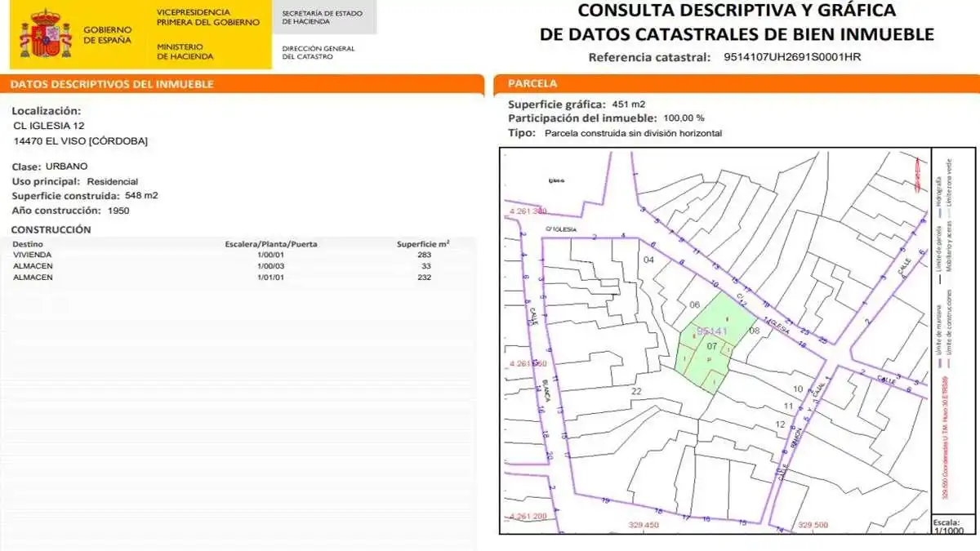Select 'ALMACEN' in the 1/00/03 row
This screenshot has width=980, height=551.
(33, 266)
